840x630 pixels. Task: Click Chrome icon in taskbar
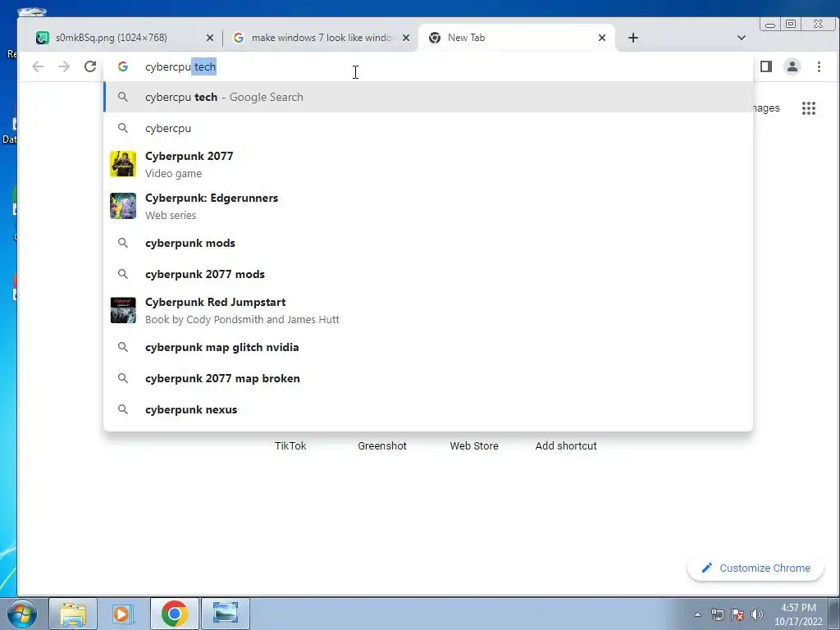174,614
